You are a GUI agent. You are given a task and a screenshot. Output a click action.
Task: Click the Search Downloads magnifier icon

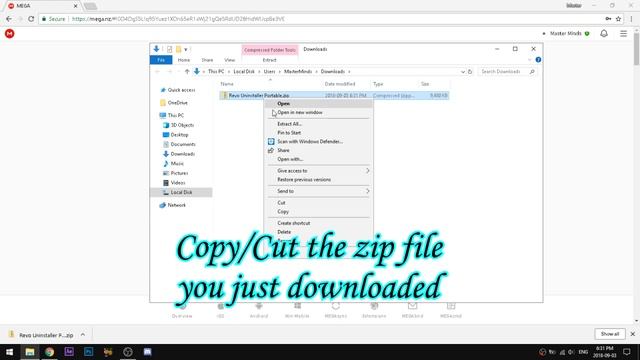[x=532, y=71]
